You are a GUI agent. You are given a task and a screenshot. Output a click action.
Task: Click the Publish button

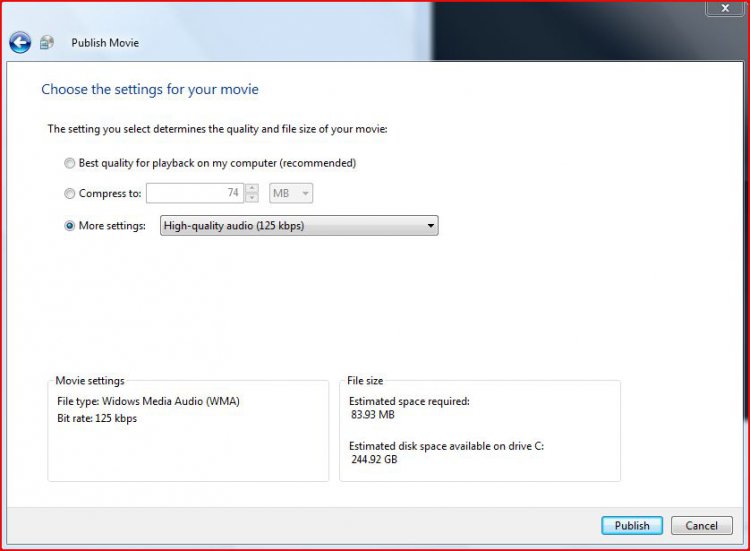632,526
